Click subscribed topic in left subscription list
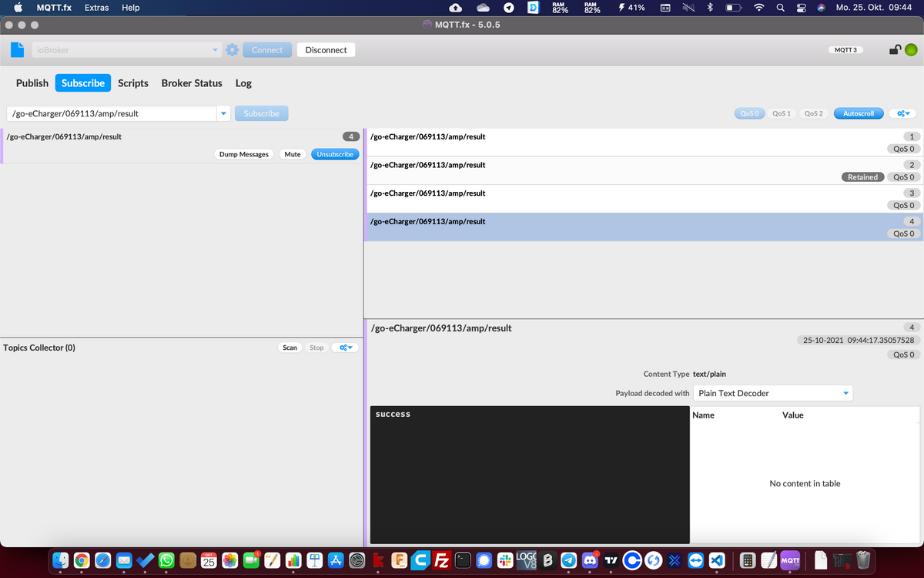The image size is (924, 578). 64,136
